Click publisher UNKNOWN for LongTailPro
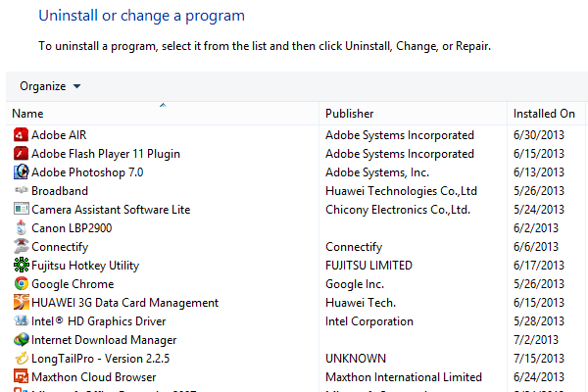Image resolution: width=588 pixels, height=392 pixels. [x=356, y=359]
